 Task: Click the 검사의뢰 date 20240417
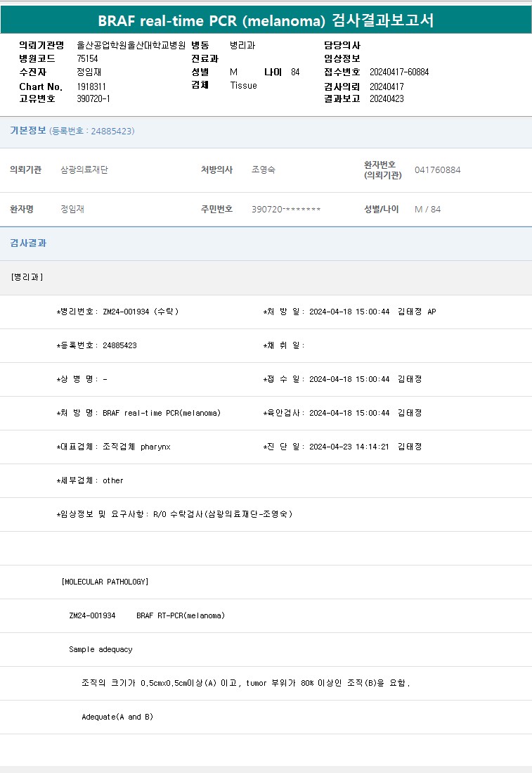(x=387, y=87)
